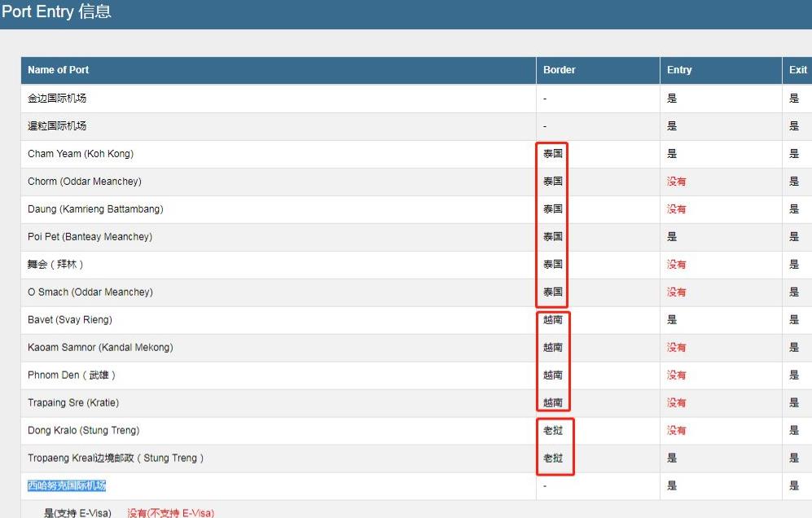Click the 'Entry' column header

pos(679,70)
